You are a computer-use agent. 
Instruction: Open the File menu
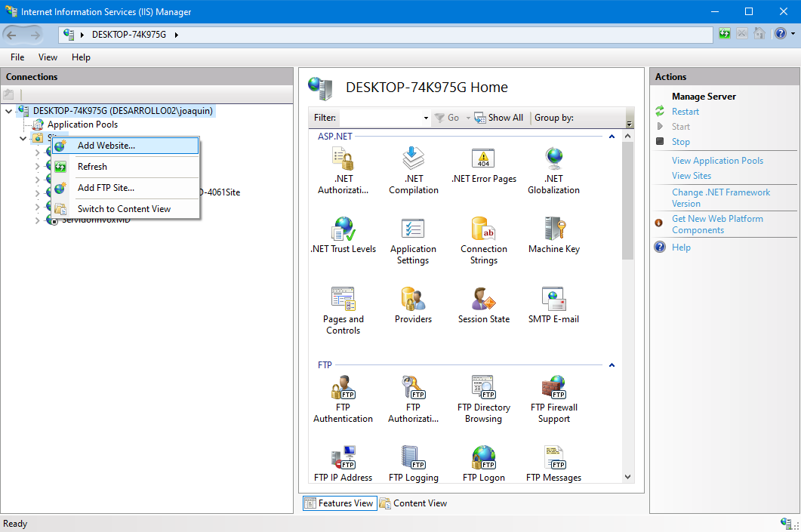point(17,57)
